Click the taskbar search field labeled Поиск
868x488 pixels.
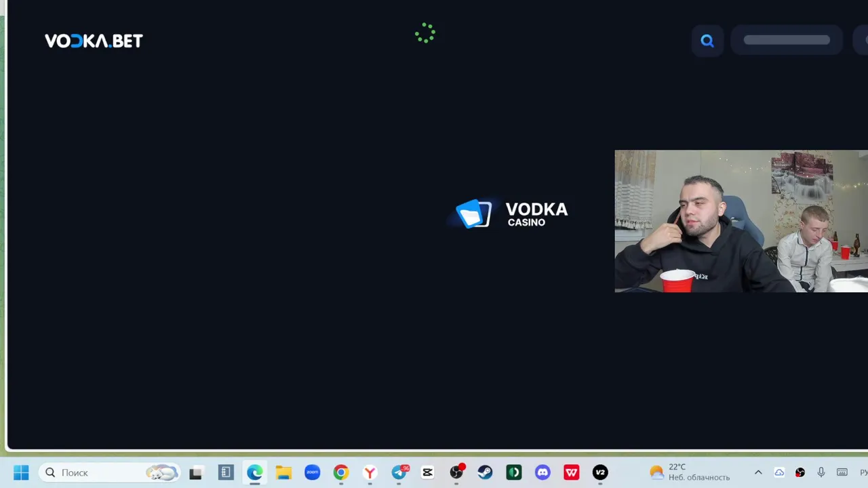tap(111, 472)
